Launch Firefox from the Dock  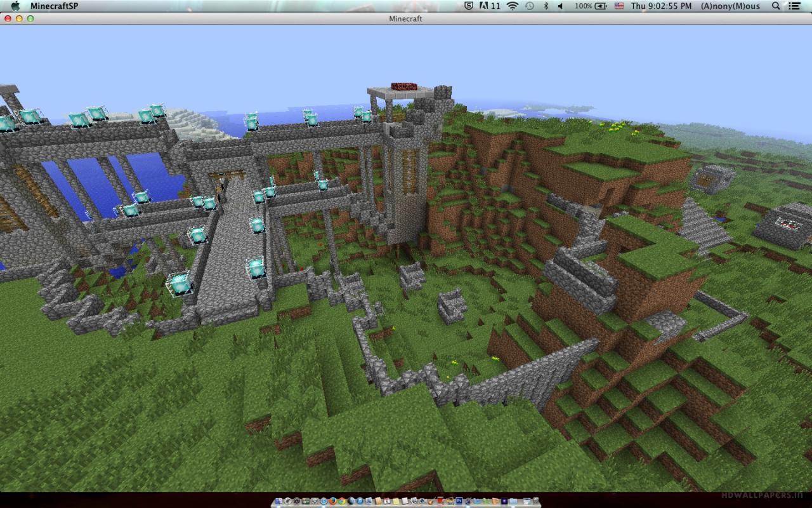(333, 502)
